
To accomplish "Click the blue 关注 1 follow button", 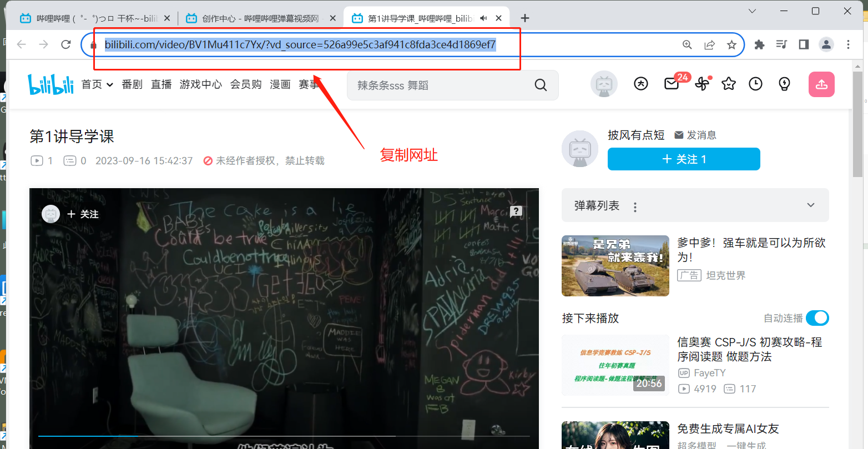I will pyautogui.click(x=684, y=159).
